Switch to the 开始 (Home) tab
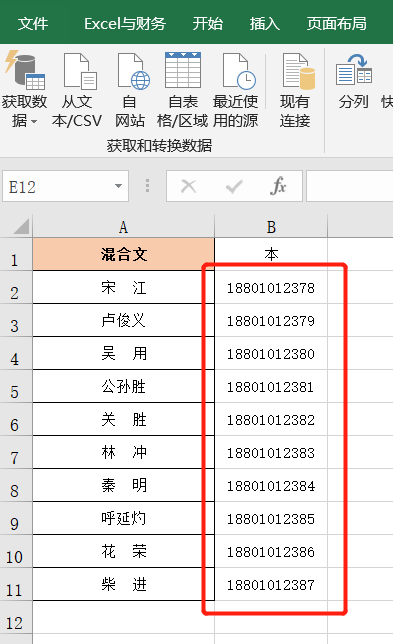 [x=208, y=24]
